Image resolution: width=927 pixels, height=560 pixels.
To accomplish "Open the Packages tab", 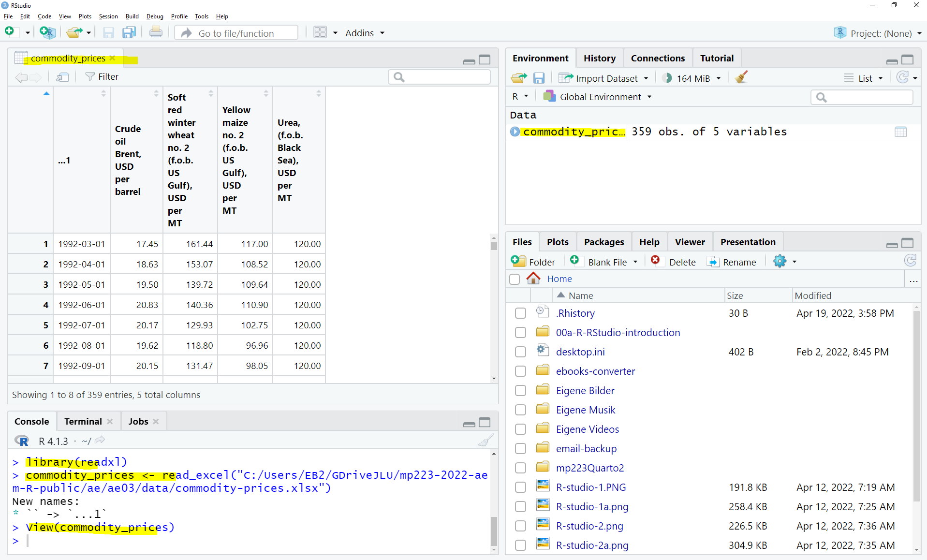I will click(x=603, y=242).
